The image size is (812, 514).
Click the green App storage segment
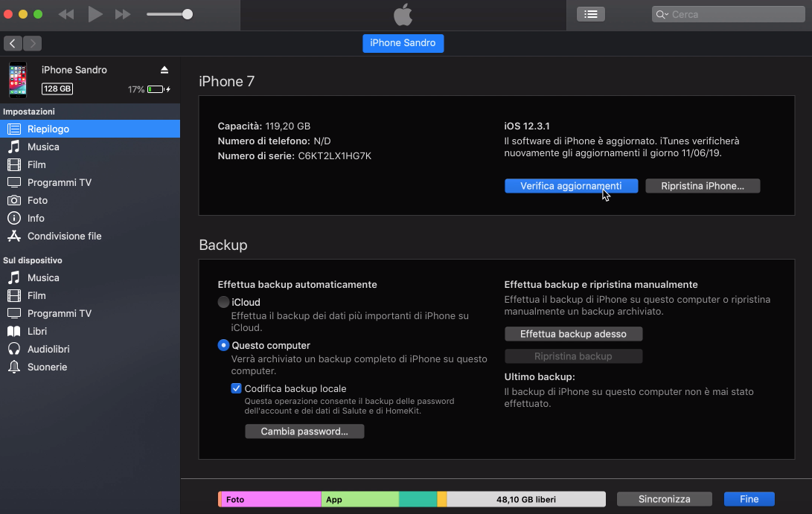point(360,499)
